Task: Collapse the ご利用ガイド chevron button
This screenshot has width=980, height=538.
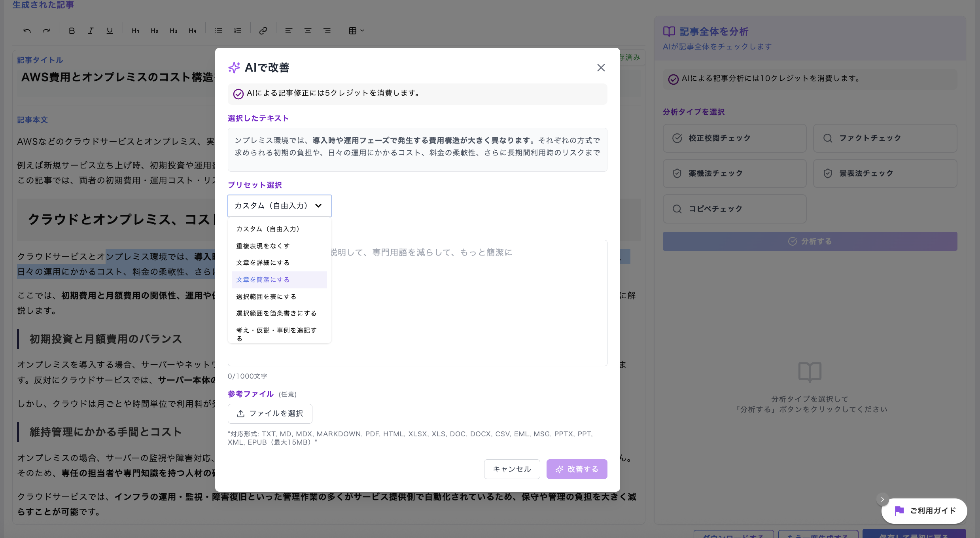Action: (882, 499)
